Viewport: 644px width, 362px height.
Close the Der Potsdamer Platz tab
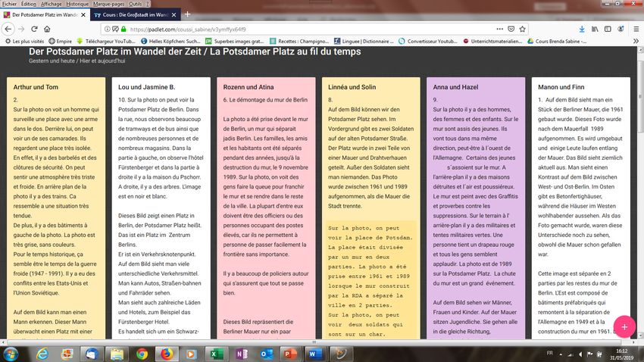click(x=83, y=15)
